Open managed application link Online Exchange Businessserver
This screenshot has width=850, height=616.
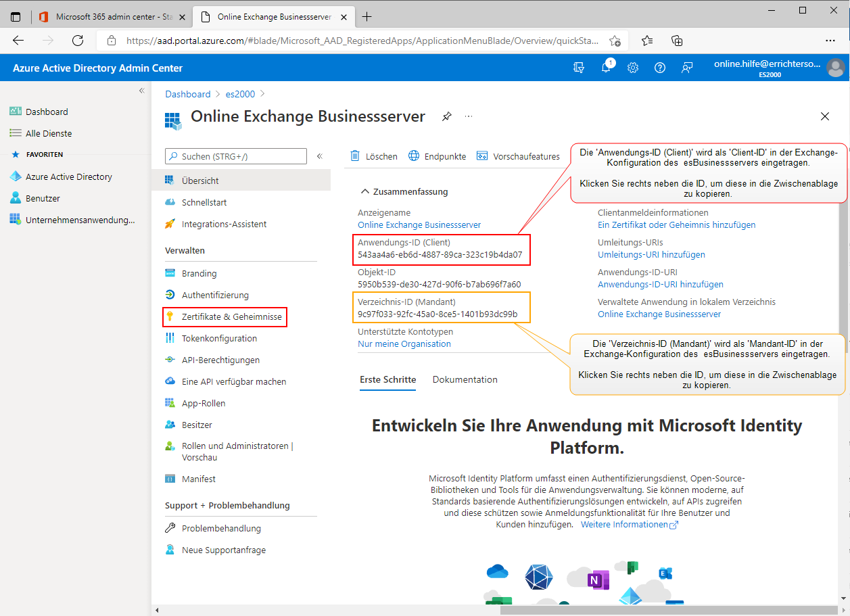click(659, 314)
